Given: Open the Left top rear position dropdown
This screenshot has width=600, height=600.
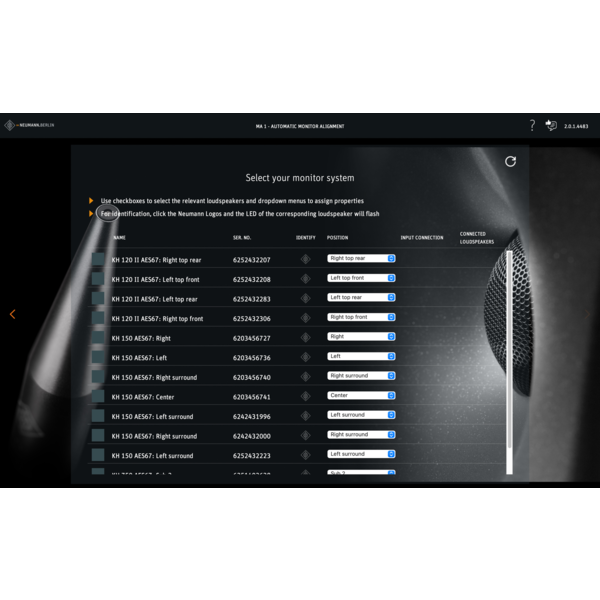Looking at the screenshot, I should (361, 297).
